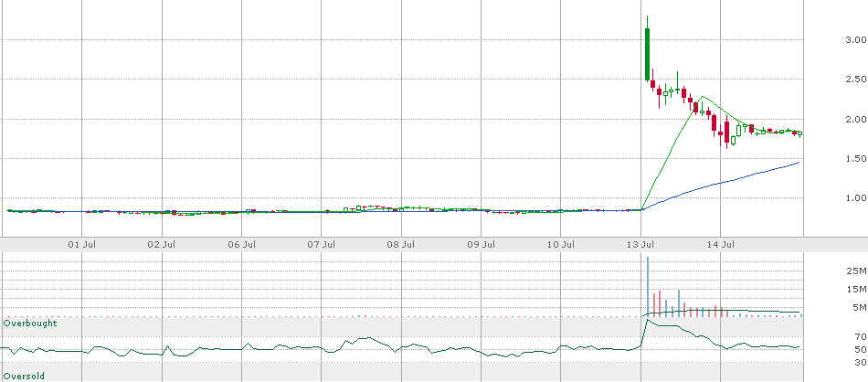
Task: Click the 15M volume axis label
Action: coord(857,289)
